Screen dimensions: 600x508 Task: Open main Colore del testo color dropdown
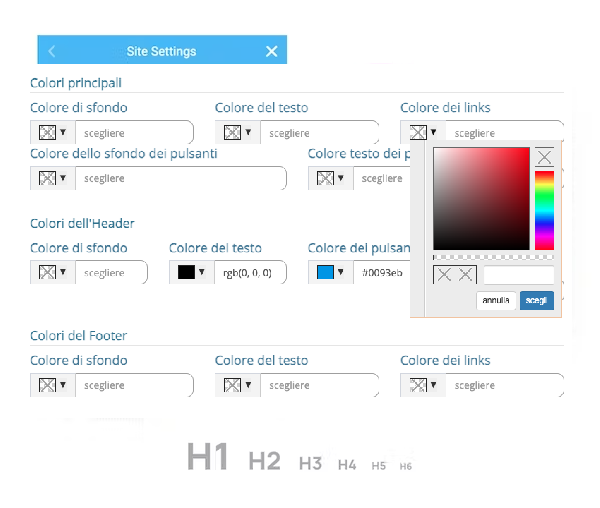[237, 132]
